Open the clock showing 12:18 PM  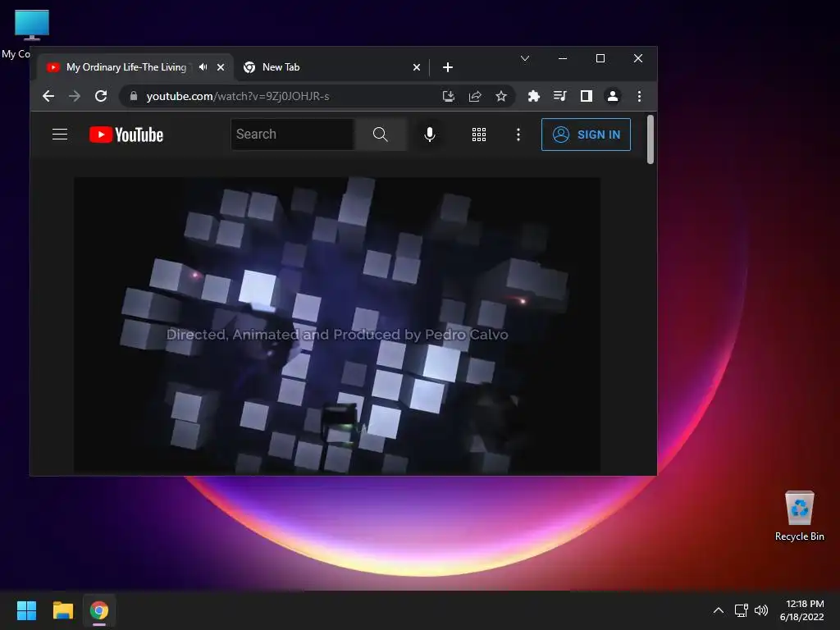pos(802,610)
